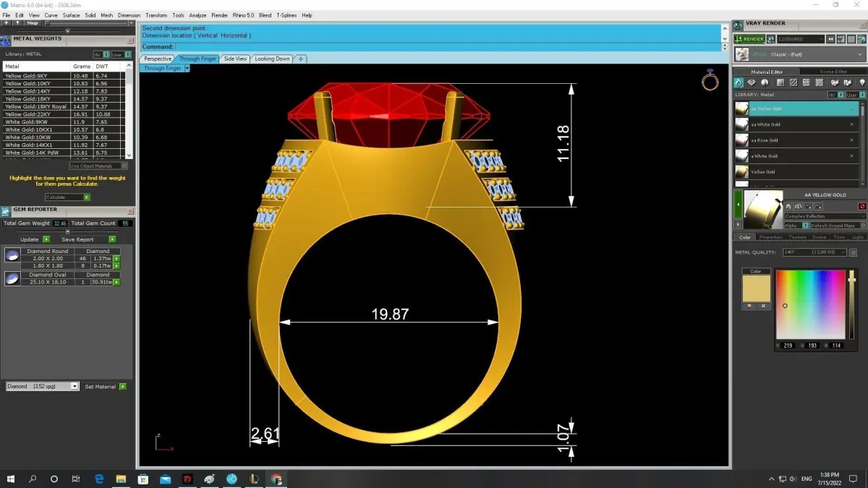
Task: Click the X icon under Color swatch
Action: [x=762, y=306]
